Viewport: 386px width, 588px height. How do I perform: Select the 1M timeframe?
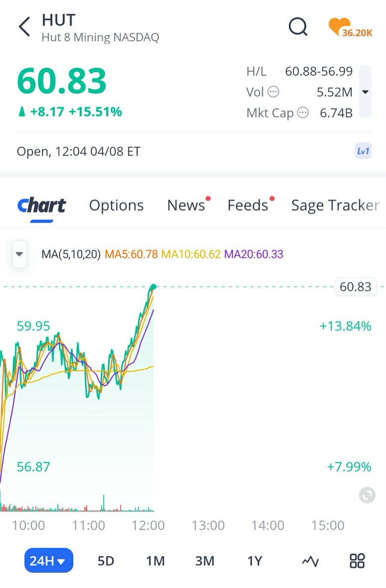coord(155,561)
